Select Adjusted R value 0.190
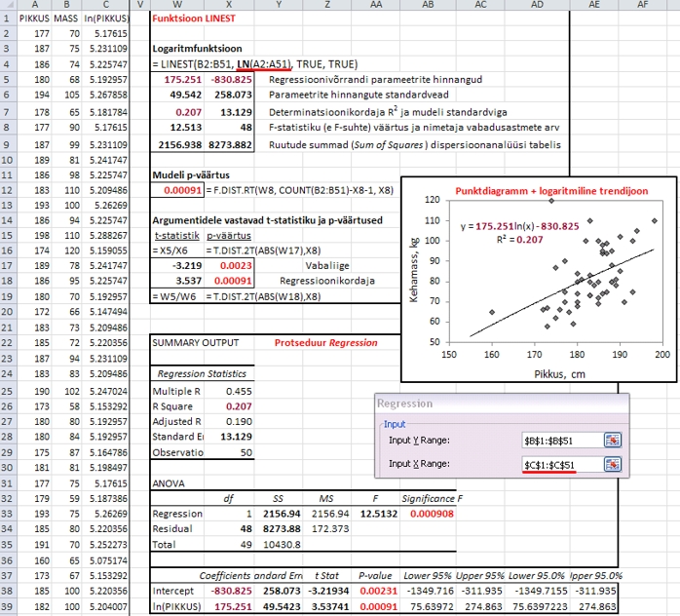The image size is (680, 616). pyautogui.click(x=229, y=422)
